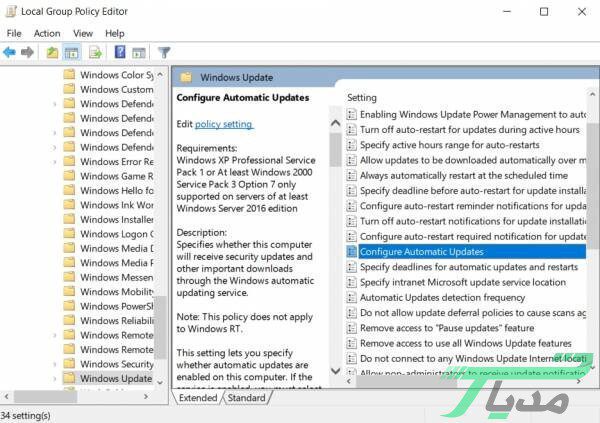Click the 'Setting' column header
600x423 pixels.
point(362,97)
